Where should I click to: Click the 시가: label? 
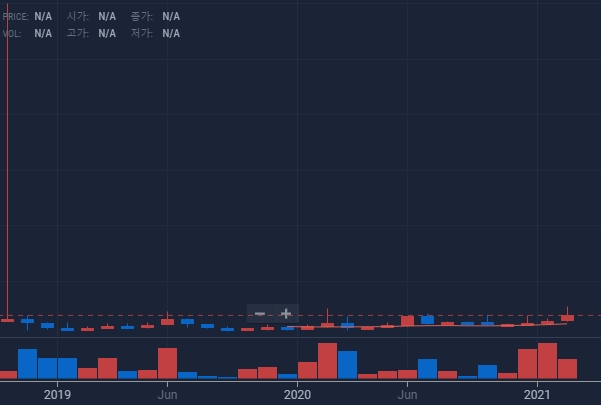coord(78,16)
